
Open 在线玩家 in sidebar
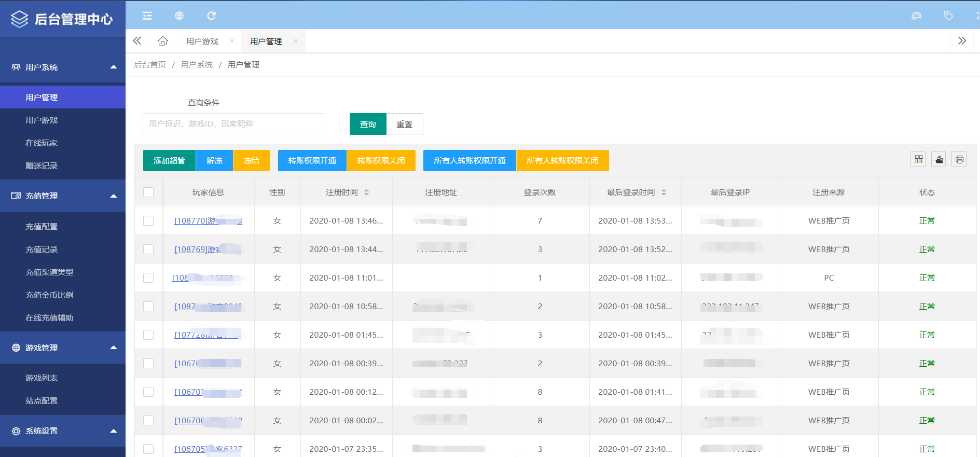point(63,143)
